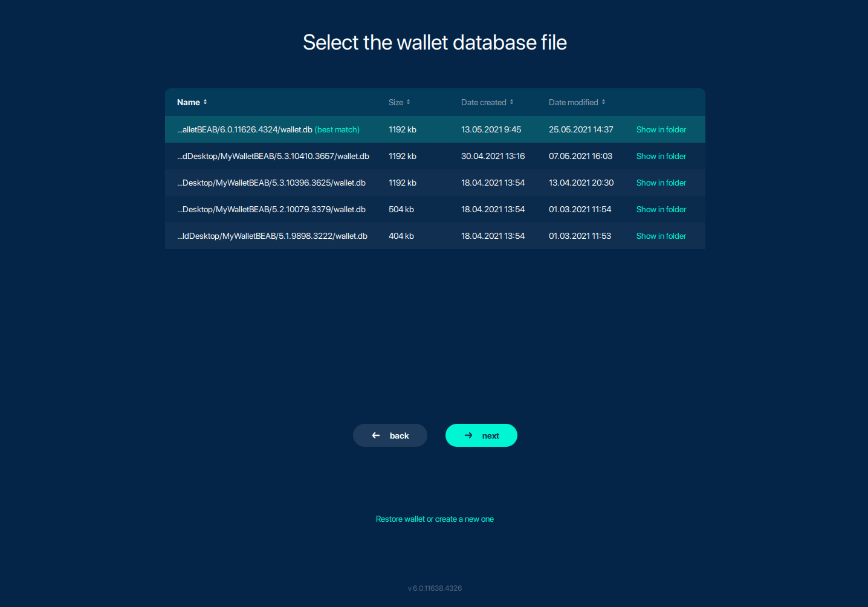The height and width of the screenshot is (607, 868).
Task: Show in folder for 5.1.9898.3222 wallet
Action: 661,236
